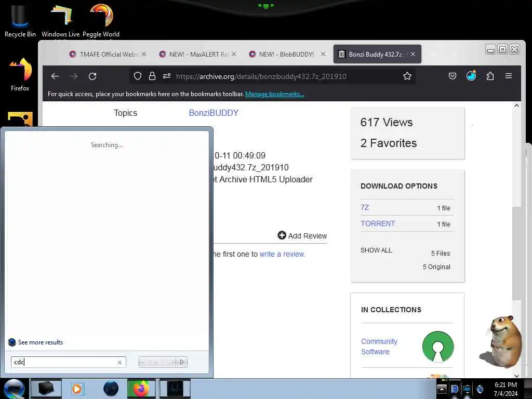Download the TORRENT file option
532x399 pixels.
click(x=378, y=223)
